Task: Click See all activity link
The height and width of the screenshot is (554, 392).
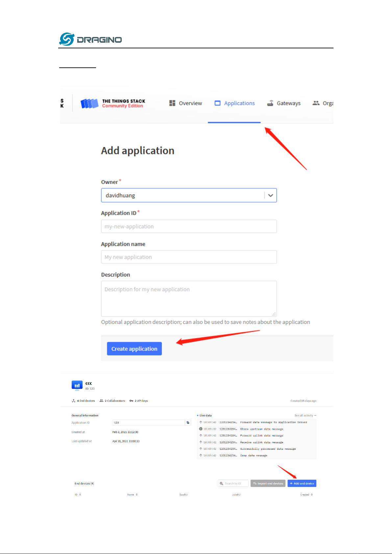Action: pos(305,415)
